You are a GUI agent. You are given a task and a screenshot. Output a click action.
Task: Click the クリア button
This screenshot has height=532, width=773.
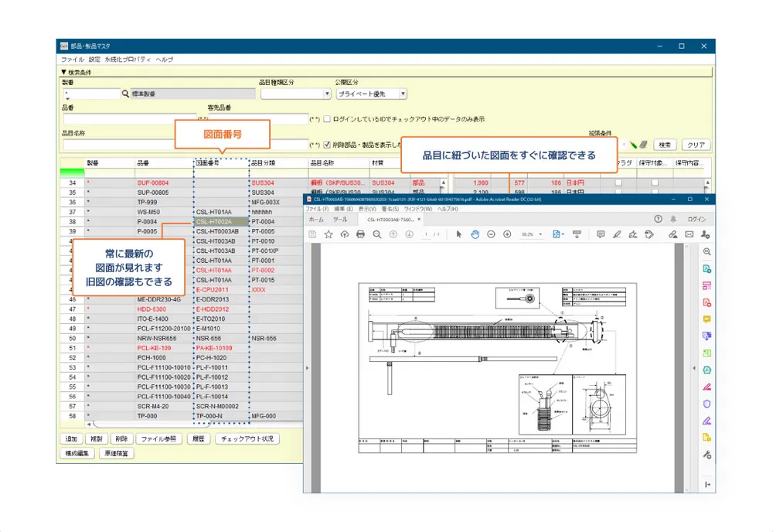696,145
